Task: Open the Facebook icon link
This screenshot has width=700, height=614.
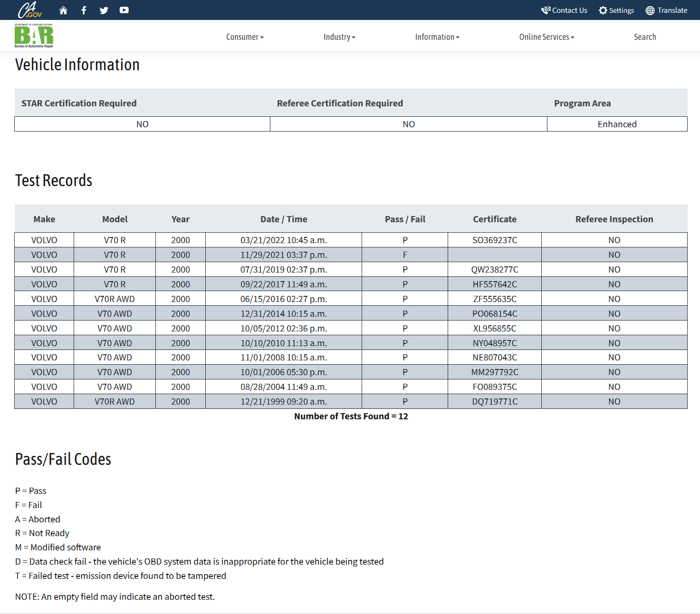Action: 84,10
